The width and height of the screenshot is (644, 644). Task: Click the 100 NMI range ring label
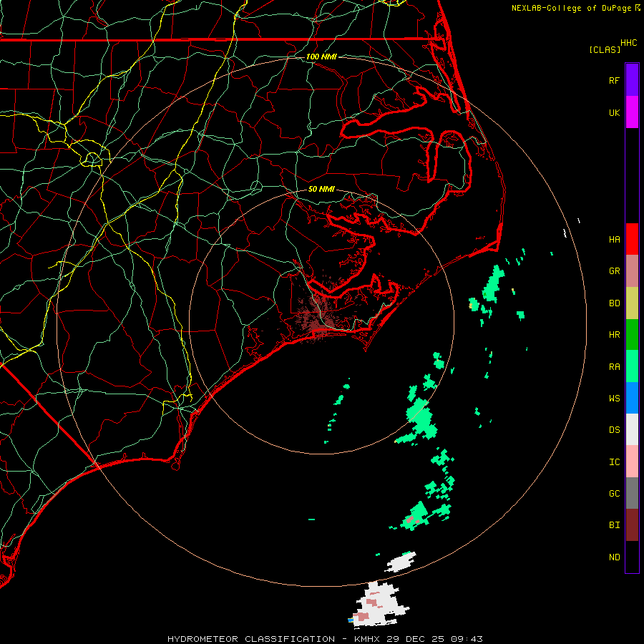pyautogui.click(x=321, y=57)
